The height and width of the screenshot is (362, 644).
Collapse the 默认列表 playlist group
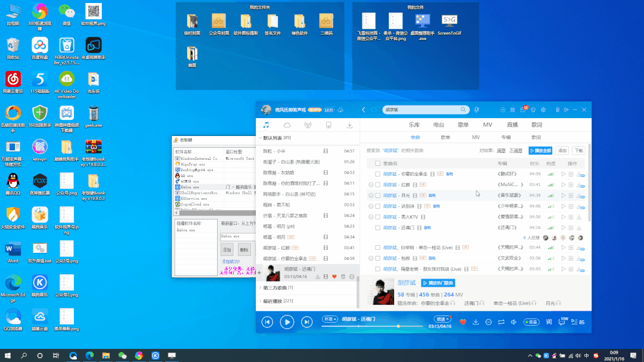(259, 138)
